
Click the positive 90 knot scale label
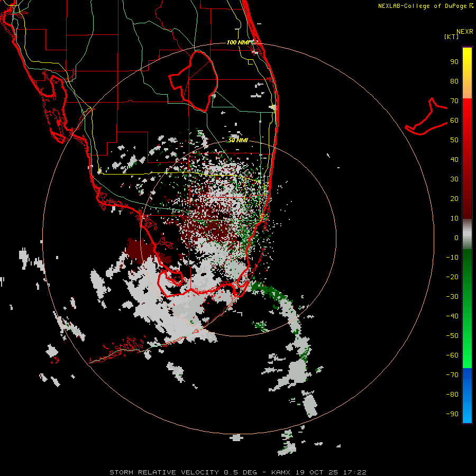pyautogui.click(x=454, y=62)
